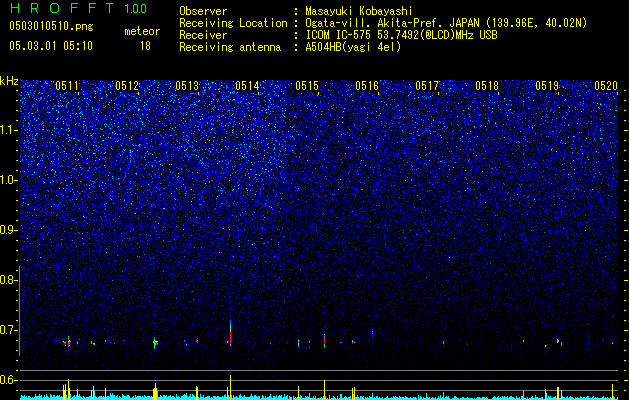Click the 0.8 kHz axis label
629x400 pixels.
pyautogui.click(x=8, y=280)
